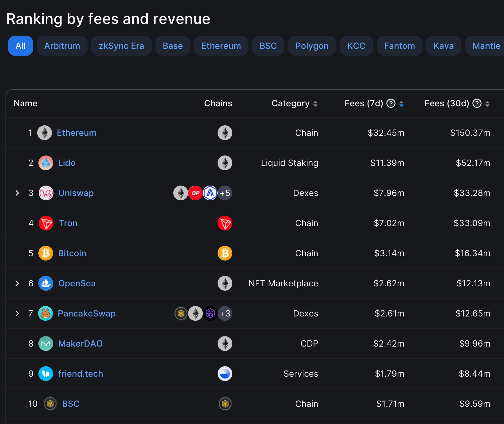Click the Bitcoin logo icon beside its name
Image resolution: width=504 pixels, height=424 pixels.
(x=46, y=253)
